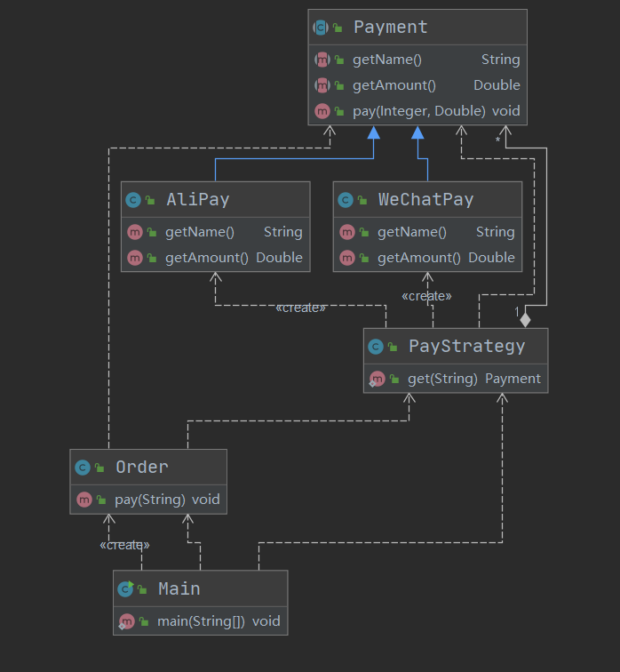This screenshot has height=672, width=620.
Task: Click getAmount() text in WeChatPay node
Action: pos(419,258)
